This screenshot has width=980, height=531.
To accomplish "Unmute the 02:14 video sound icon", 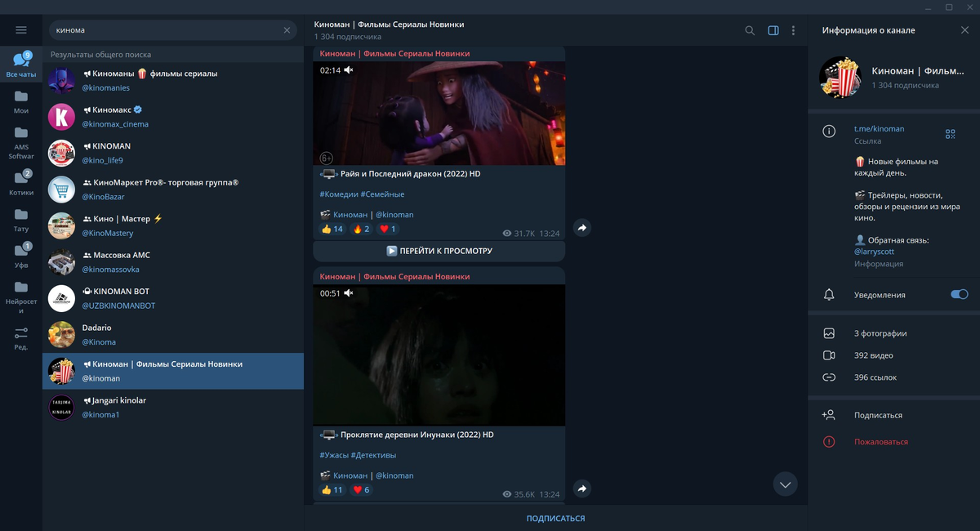I will tap(349, 70).
